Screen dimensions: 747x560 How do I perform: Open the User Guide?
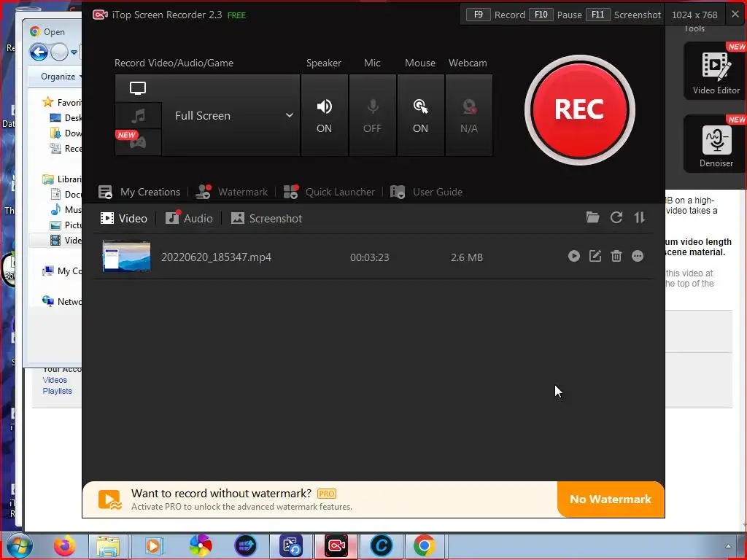coord(426,192)
